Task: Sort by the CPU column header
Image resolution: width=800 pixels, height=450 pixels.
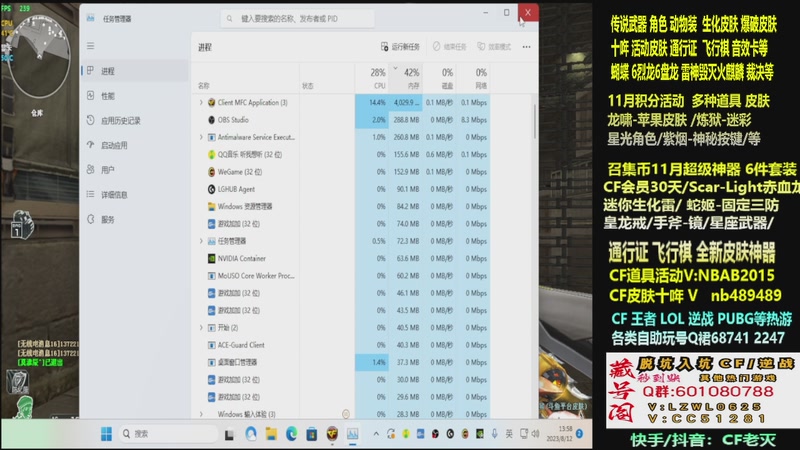Action: [x=372, y=78]
